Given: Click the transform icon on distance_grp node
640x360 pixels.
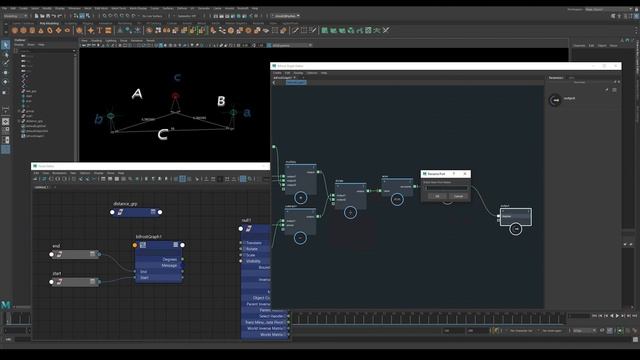Looking at the screenshot, I should 120,212.
